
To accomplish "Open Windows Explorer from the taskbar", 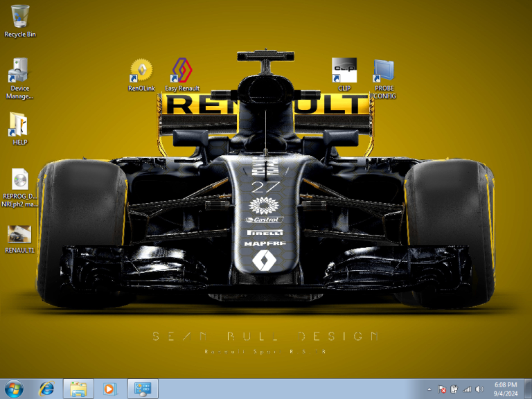I will (78, 389).
